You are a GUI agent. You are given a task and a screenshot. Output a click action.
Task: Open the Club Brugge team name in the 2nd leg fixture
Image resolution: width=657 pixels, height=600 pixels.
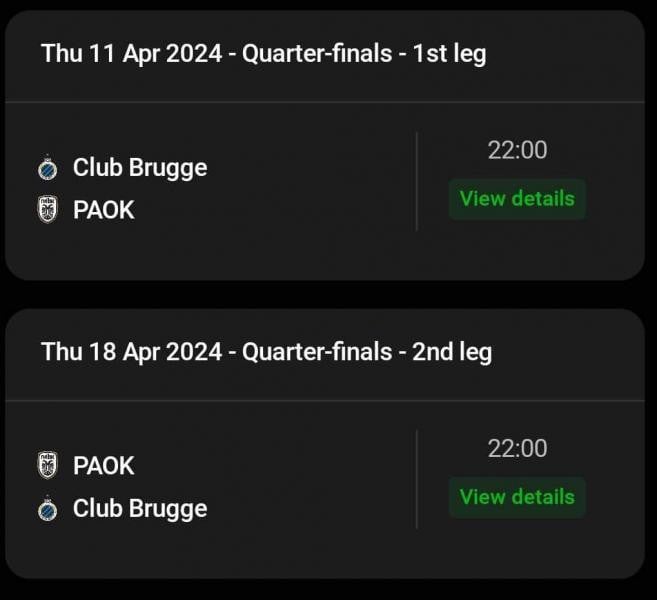click(140, 509)
